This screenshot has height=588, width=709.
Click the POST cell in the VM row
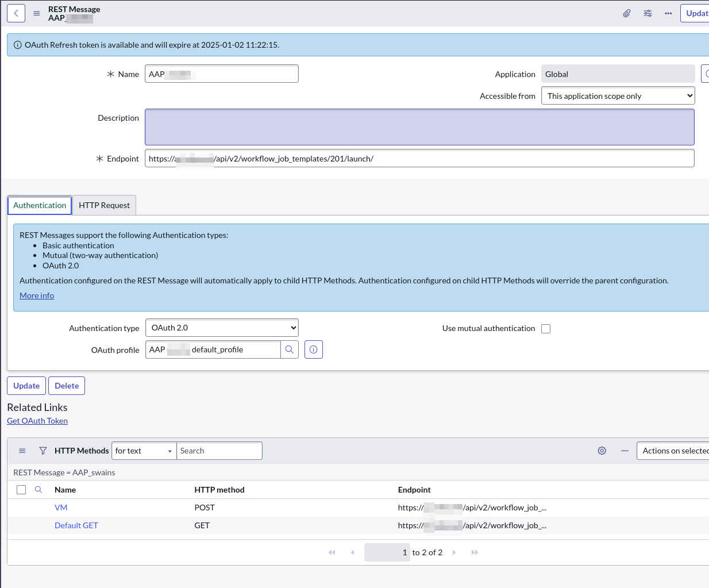(x=205, y=508)
